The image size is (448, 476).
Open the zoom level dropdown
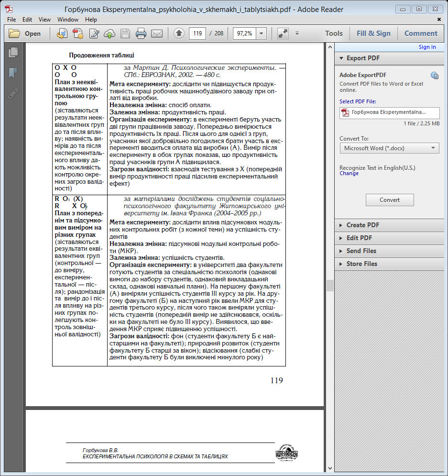(262, 33)
